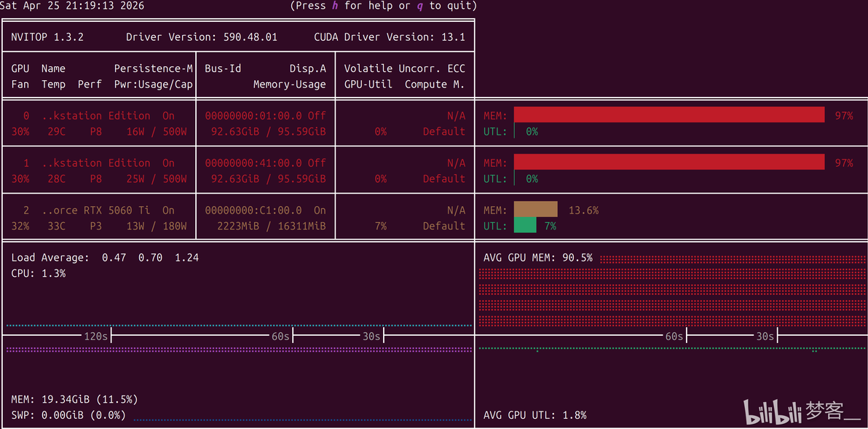Click GPU 2 power 13W / 180W

tap(157, 226)
